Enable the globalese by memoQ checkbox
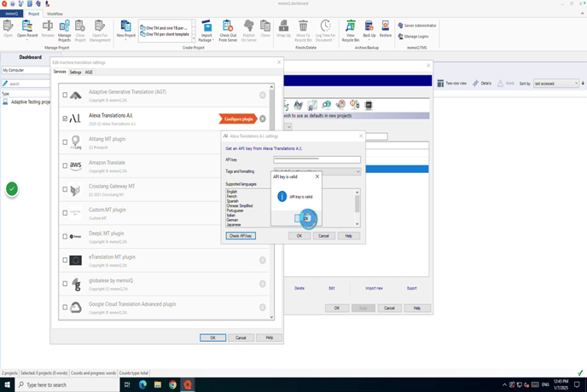Image resolution: width=587 pixels, height=392 pixels. click(65, 284)
